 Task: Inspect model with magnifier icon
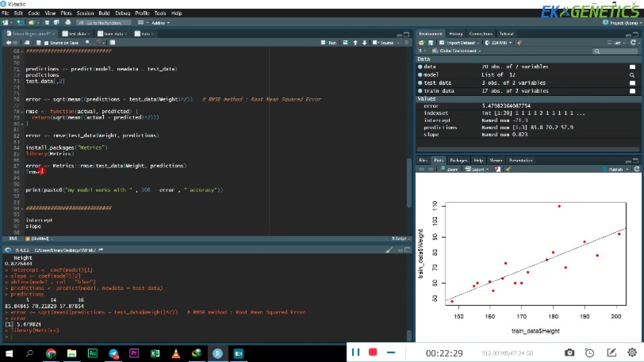632,75
